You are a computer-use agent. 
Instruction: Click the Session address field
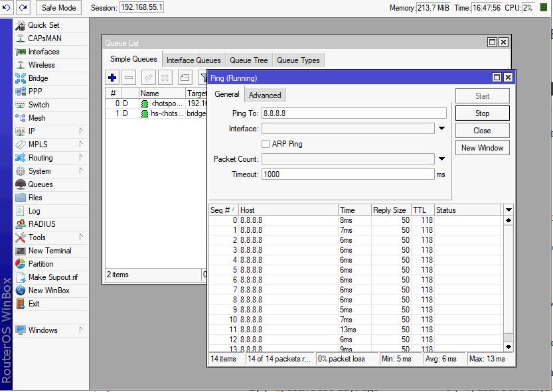click(x=141, y=7)
